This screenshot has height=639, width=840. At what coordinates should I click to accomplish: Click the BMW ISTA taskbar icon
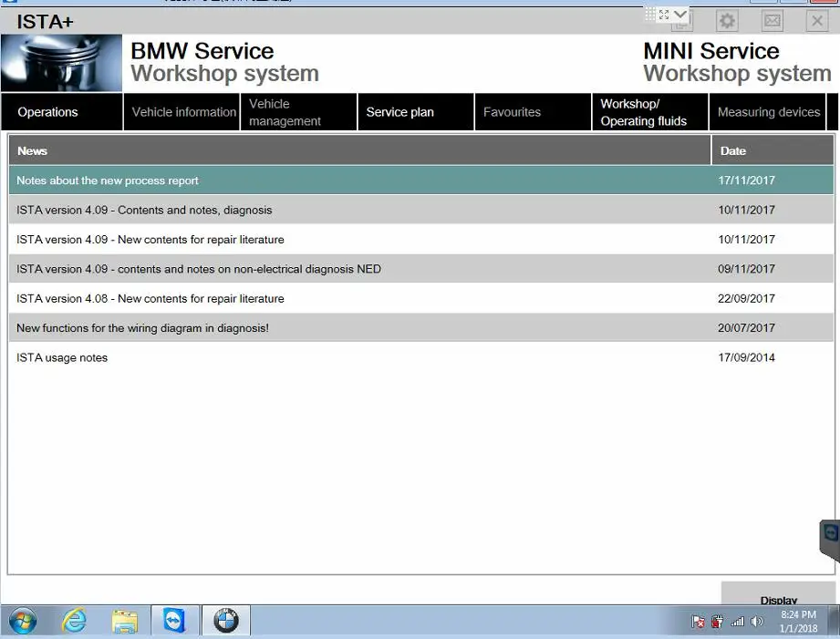(226, 621)
